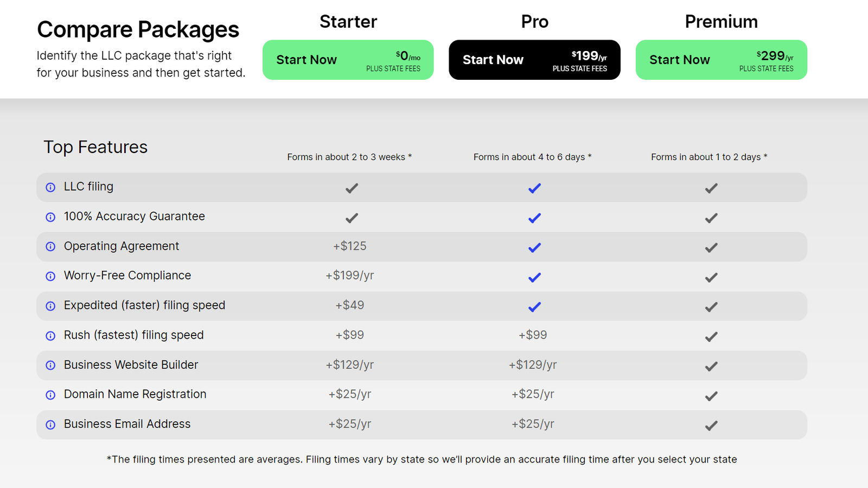Click Pro +$99 Rush filing price

coord(533,335)
